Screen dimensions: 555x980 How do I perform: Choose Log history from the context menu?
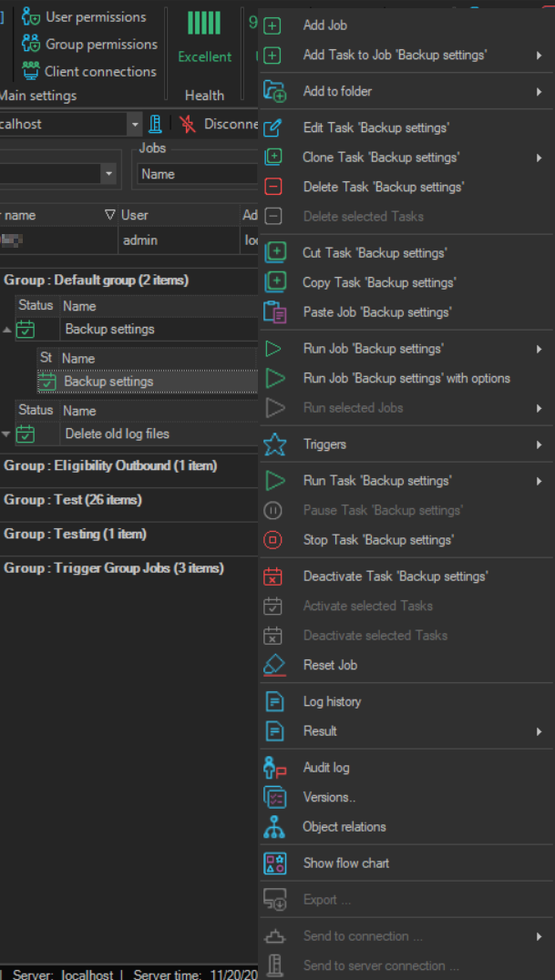332,701
